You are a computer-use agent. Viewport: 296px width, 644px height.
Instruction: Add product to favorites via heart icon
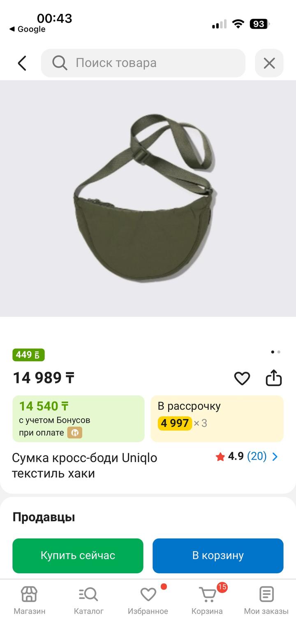tap(242, 378)
